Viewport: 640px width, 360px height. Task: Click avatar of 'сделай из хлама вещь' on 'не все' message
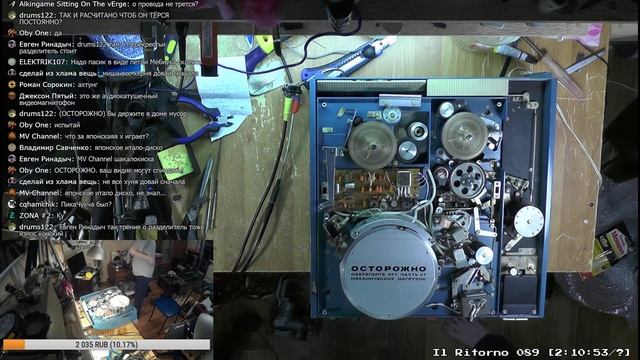pos(12,181)
